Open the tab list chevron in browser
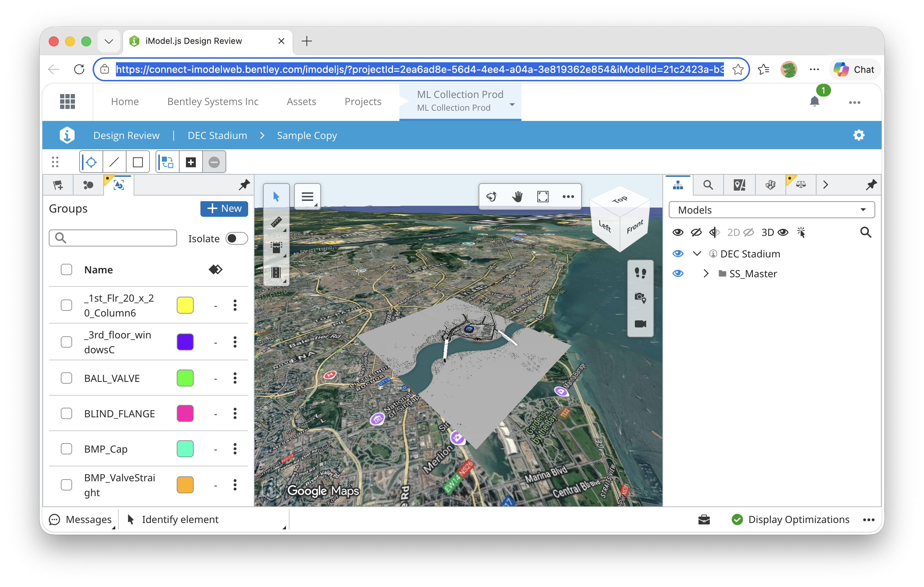 click(x=109, y=41)
